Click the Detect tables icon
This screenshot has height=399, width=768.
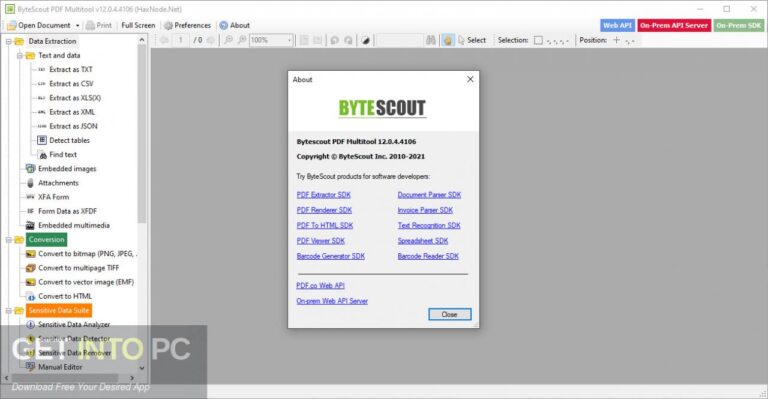(x=42, y=141)
